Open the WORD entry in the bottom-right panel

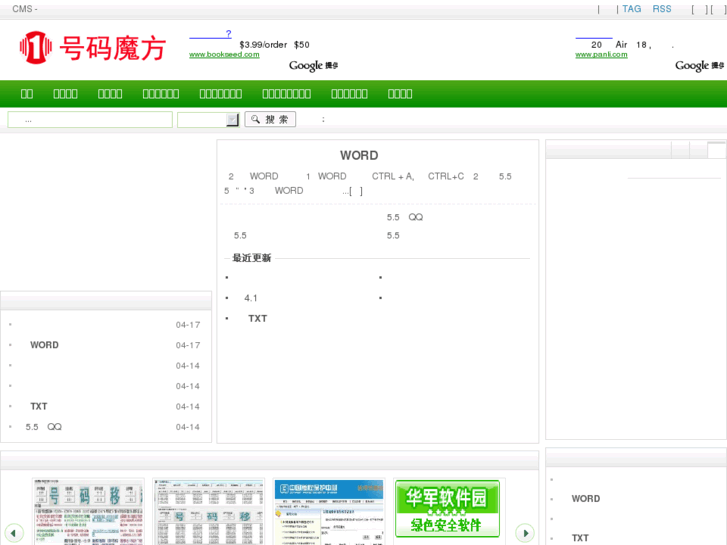point(586,499)
